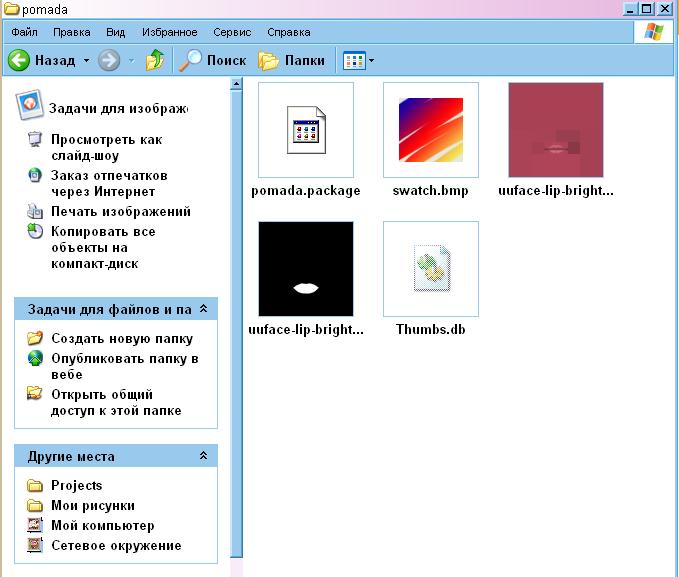
Task: Minimize the pomada window
Action: pos(630,9)
